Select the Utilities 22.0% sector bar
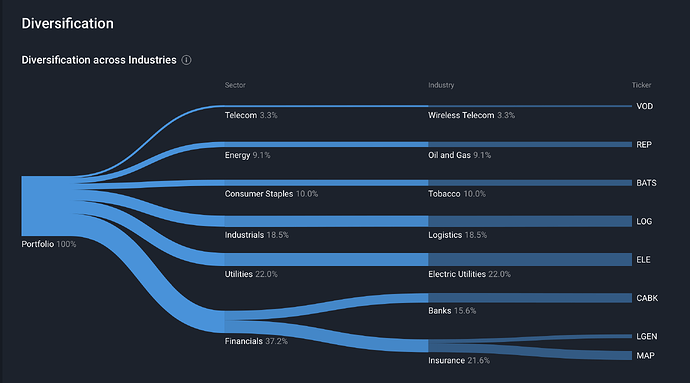This screenshot has height=383, width=690. point(326,259)
